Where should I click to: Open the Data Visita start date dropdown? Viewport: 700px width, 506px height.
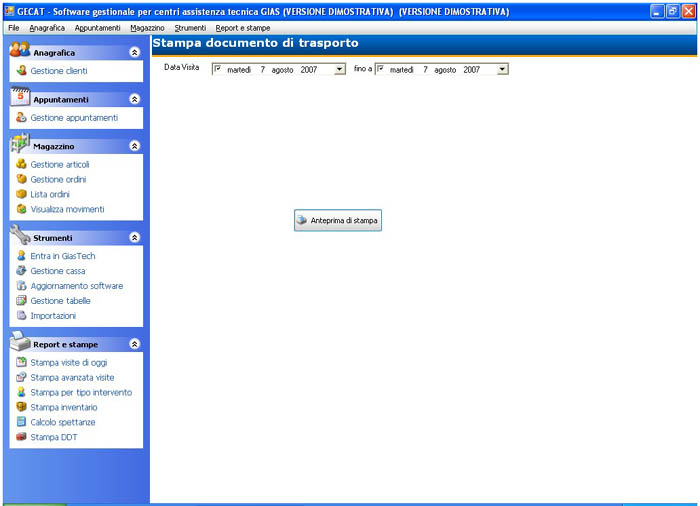pyautogui.click(x=340, y=69)
